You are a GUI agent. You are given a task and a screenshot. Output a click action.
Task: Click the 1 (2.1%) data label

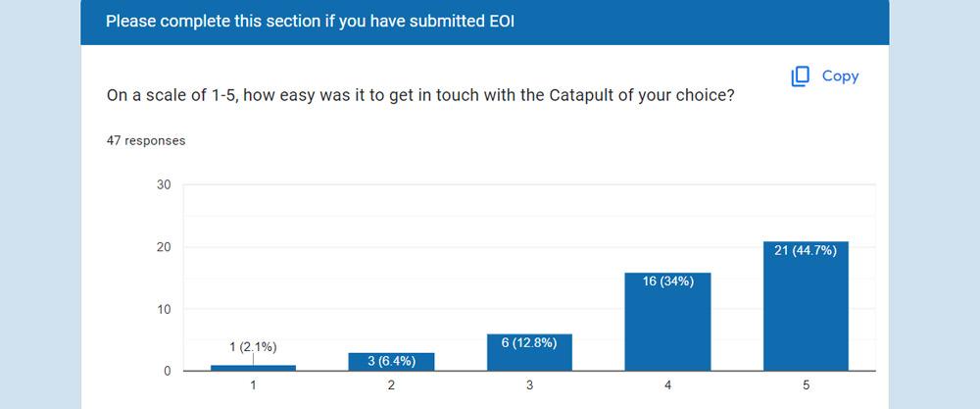click(x=253, y=346)
